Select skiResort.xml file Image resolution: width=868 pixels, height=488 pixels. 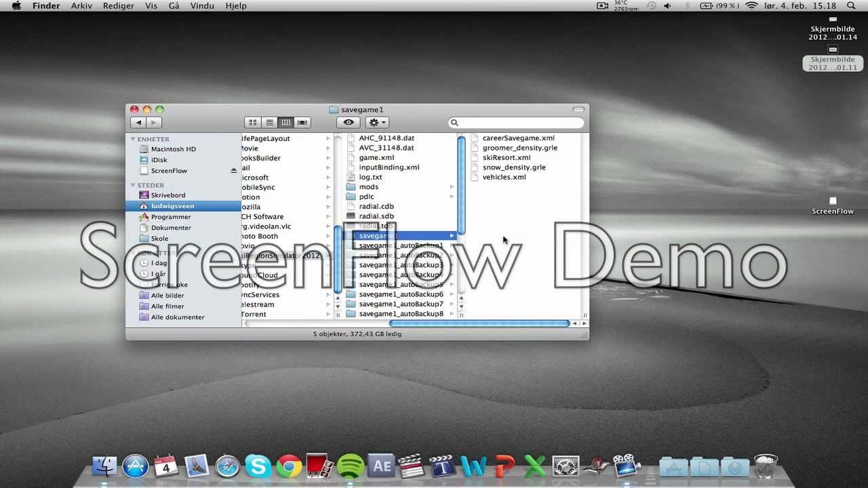(x=506, y=157)
